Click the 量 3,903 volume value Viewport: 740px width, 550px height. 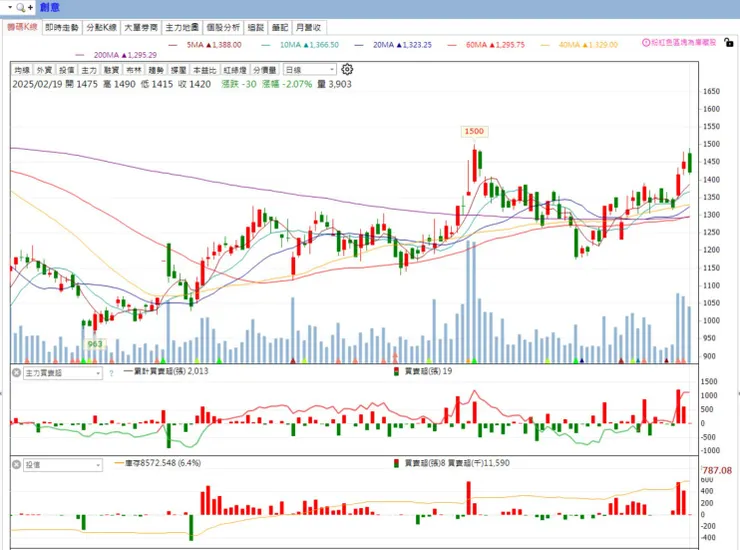(x=334, y=84)
